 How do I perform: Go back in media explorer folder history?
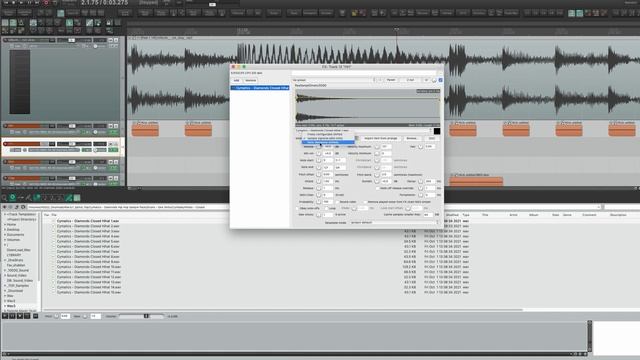(x=4, y=207)
